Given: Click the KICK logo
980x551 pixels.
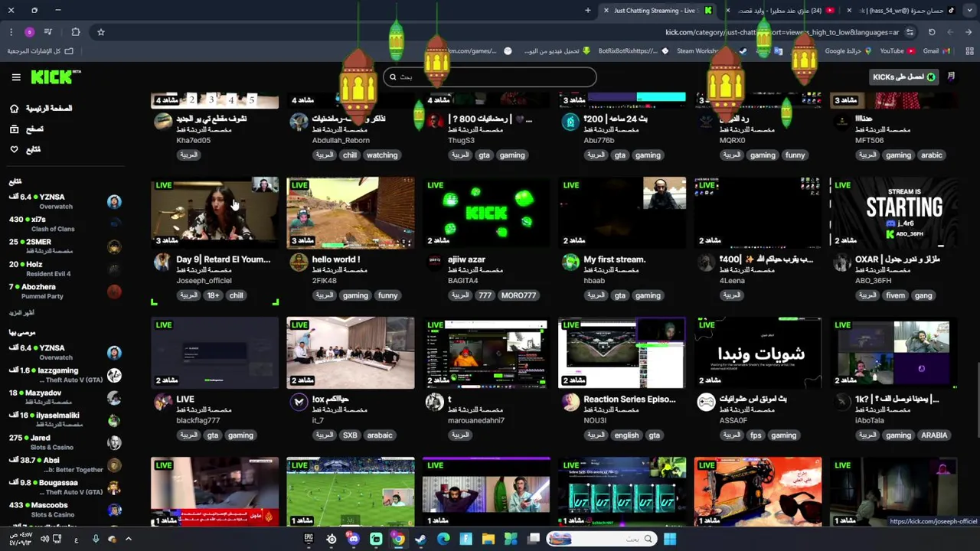Looking at the screenshot, I should click(55, 77).
